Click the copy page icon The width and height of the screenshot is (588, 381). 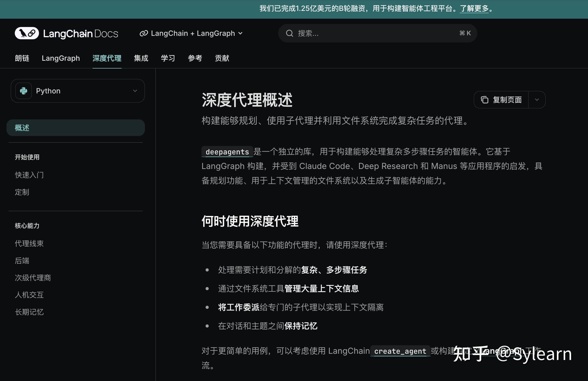(485, 100)
